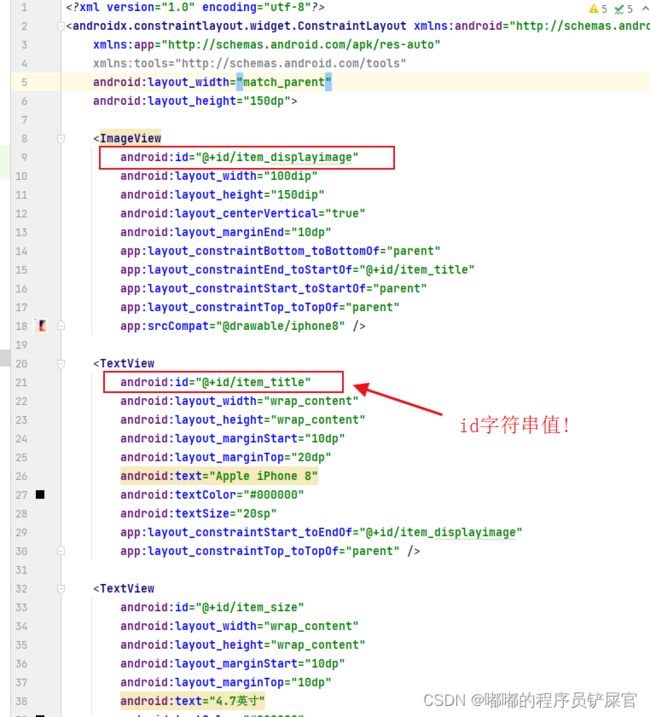Click the srcCompat="@drawable/iphone8" attribute
Viewport: 650px width, 717px height.
(232, 326)
